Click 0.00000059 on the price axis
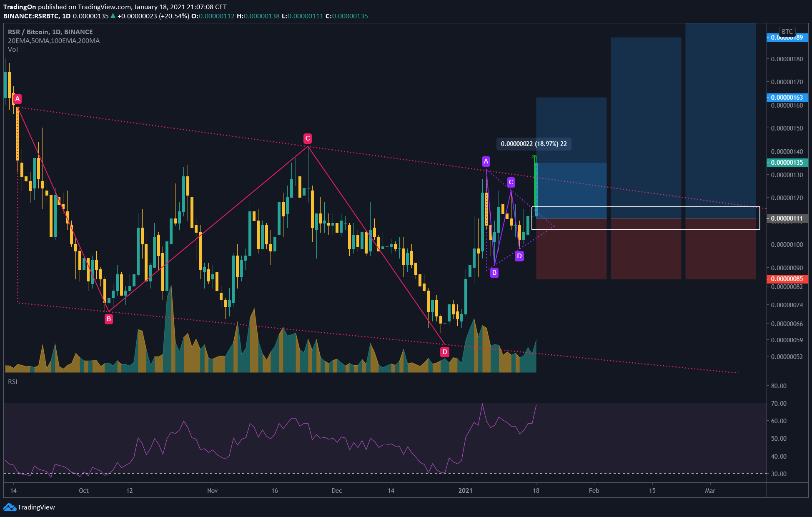The height and width of the screenshot is (517, 812). pyautogui.click(x=787, y=340)
